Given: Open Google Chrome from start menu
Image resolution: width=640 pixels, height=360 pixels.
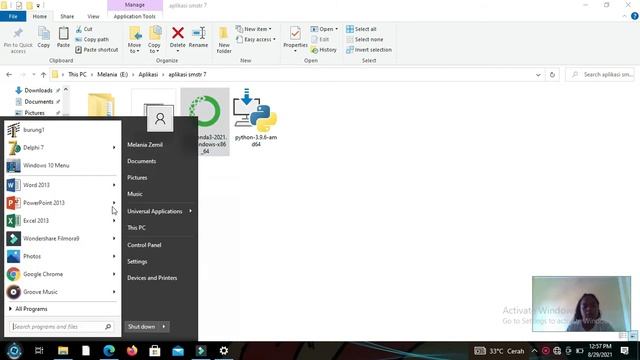Looking at the screenshot, I should coord(62,274).
